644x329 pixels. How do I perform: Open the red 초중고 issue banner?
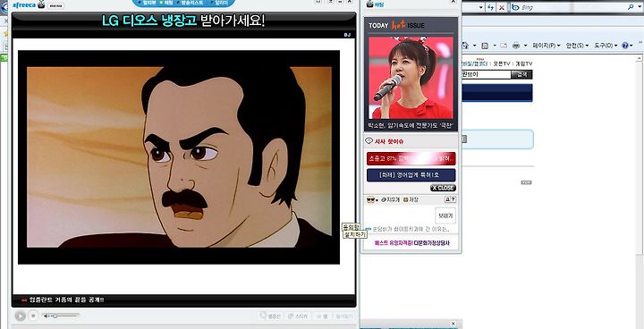click(411, 158)
